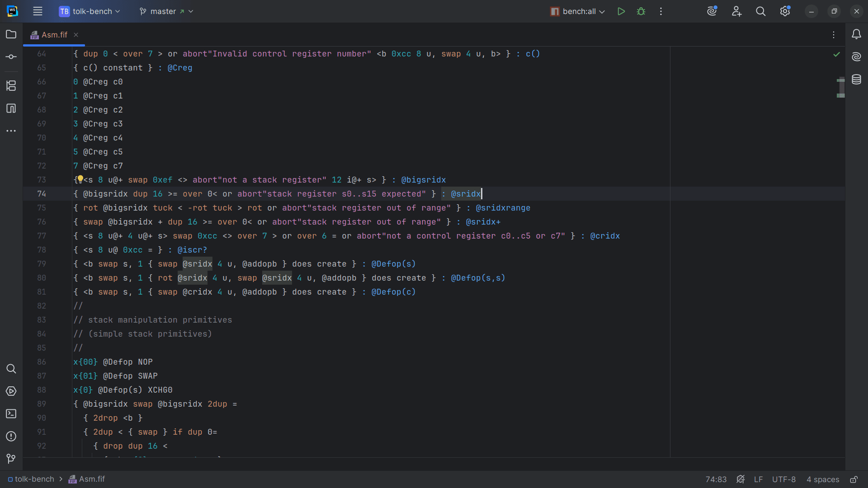This screenshot has height=488, width=868.
Task: Click SWAP on line 87
Action: click(x=148, y=376)
